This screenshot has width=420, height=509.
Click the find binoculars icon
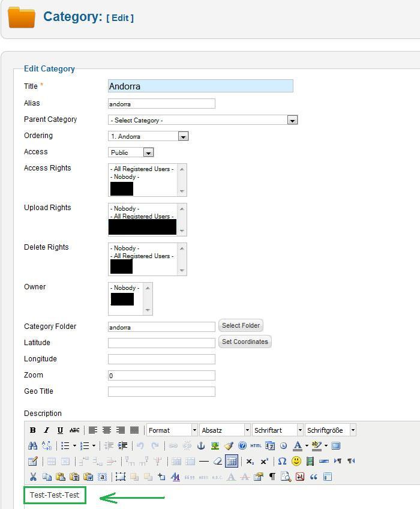tap(33, 446)
